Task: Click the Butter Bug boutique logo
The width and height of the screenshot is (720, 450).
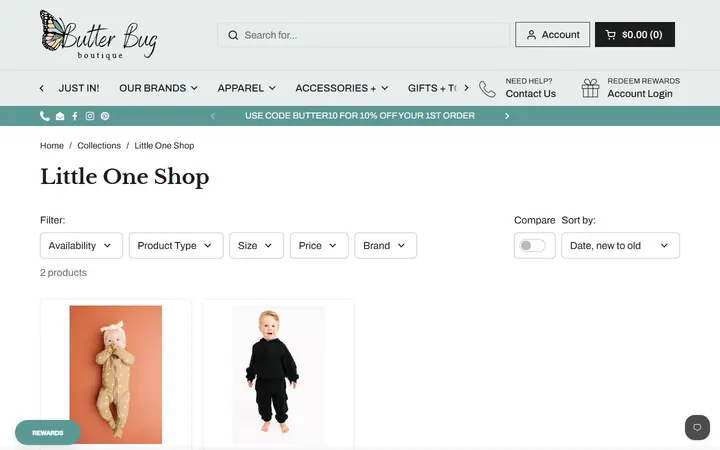Action: pos(98,35)
